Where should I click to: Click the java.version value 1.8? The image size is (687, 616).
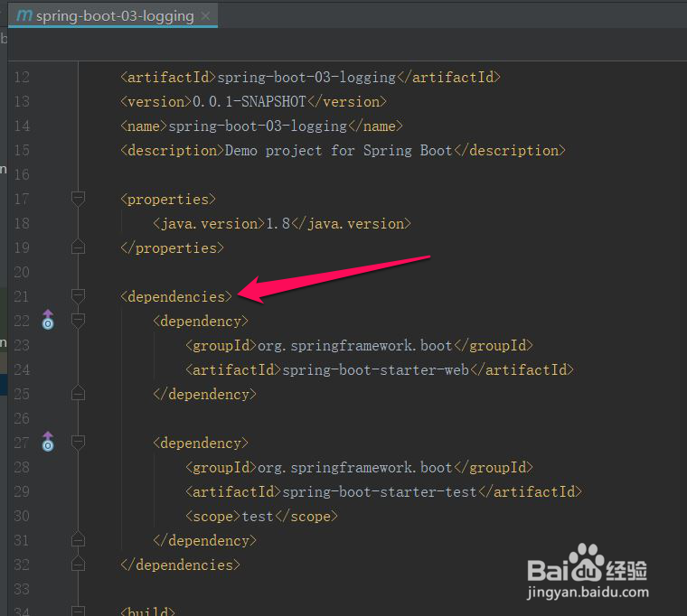click(x=278, y=224)
